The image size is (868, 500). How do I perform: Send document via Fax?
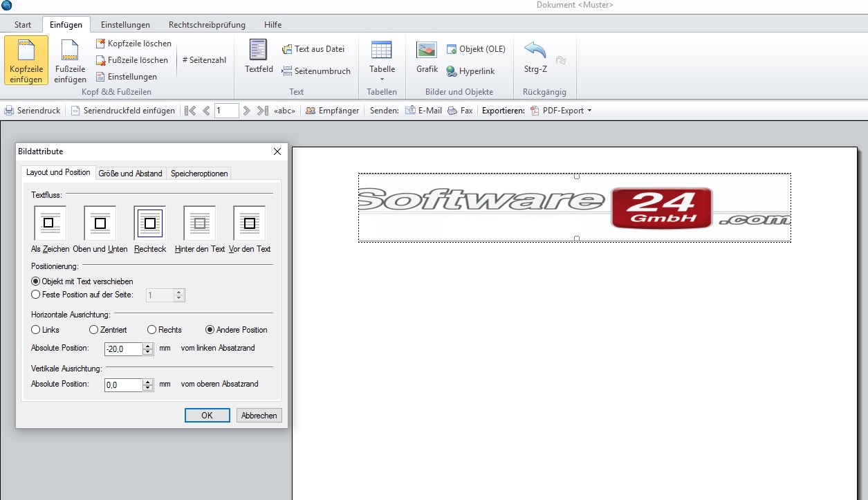click(x=460, y=111)
